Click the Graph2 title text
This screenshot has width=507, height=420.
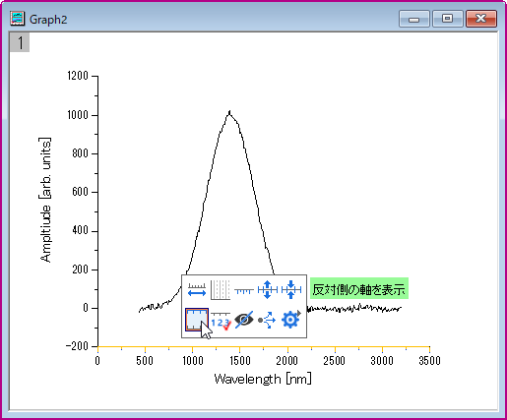coord(48,20)
